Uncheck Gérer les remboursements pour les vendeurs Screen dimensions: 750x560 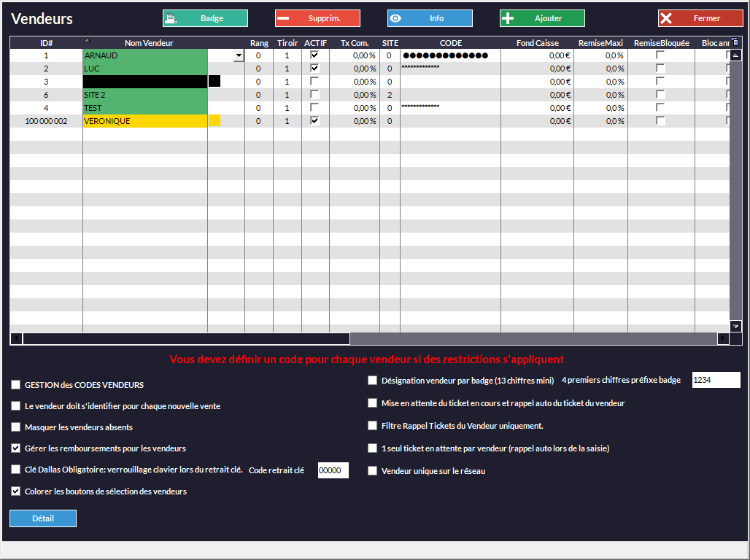16,448
